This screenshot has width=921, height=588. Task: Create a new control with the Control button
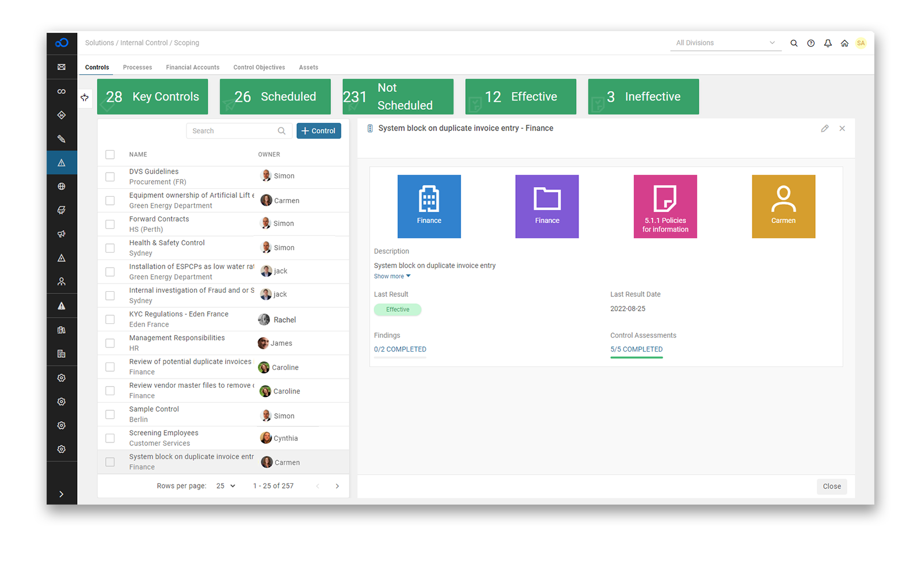[x=318, y=131]
